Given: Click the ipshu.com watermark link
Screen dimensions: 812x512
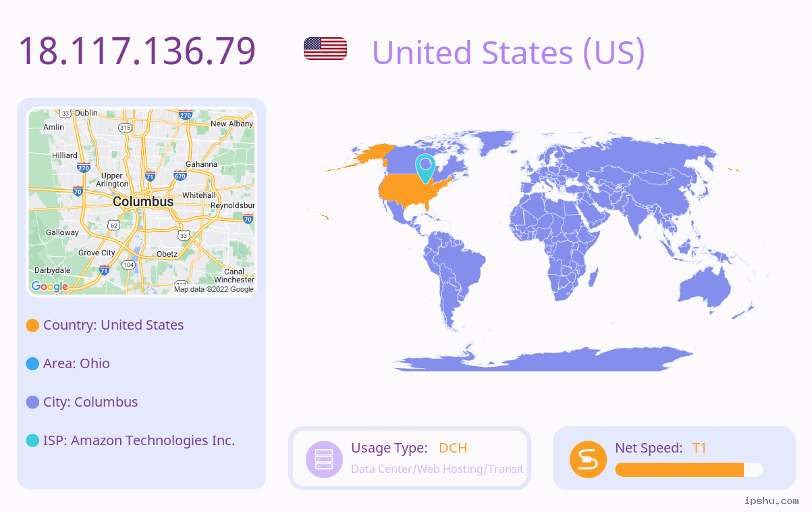Looking at the screenshot, I should [x=772, y=501].
